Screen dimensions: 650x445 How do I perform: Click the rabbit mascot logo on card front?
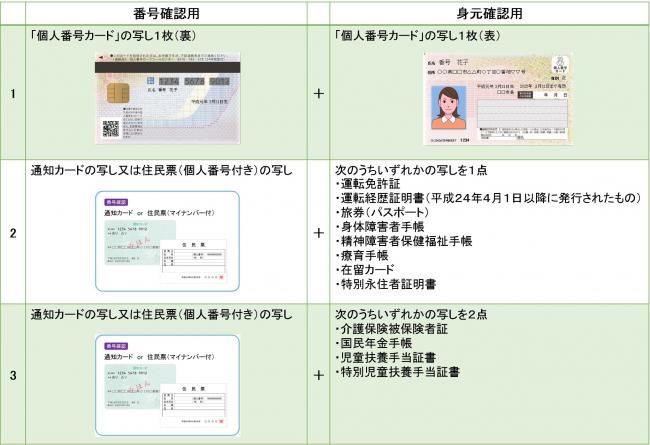pyautogui.click(x=560, y=64)
